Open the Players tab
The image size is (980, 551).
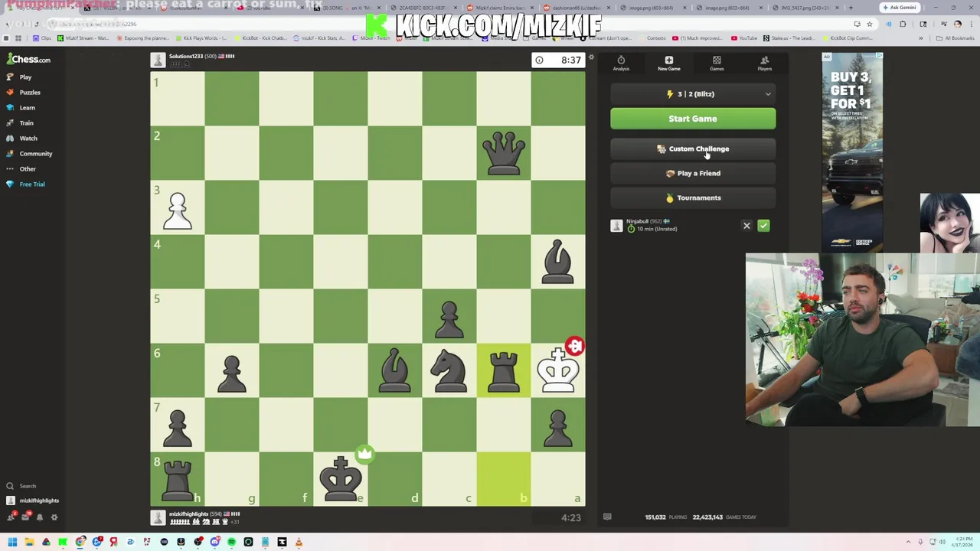764,64
